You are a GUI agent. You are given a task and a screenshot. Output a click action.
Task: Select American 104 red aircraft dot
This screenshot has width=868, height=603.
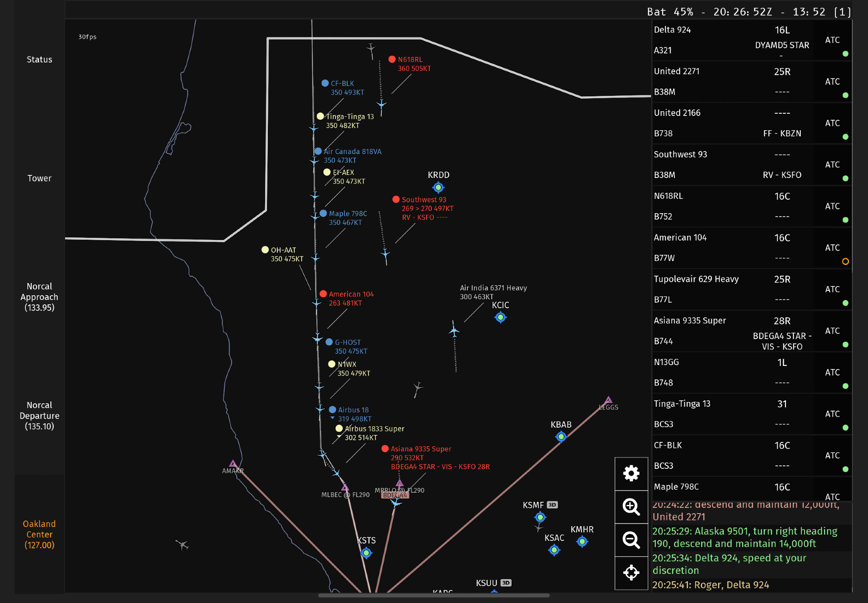pos(323,294)
